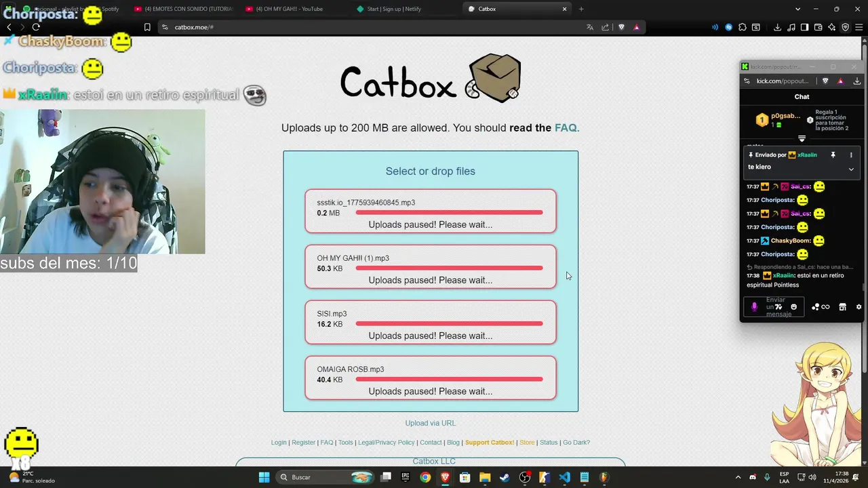Open Kick chat settings gear icon
The height and width of the screenshot is (488, 868).
(859, 307)
